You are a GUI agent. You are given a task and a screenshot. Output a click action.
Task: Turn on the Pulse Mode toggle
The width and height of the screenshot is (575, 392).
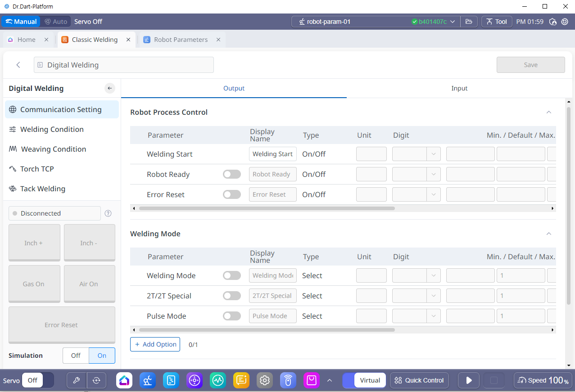tap(232, 316)
